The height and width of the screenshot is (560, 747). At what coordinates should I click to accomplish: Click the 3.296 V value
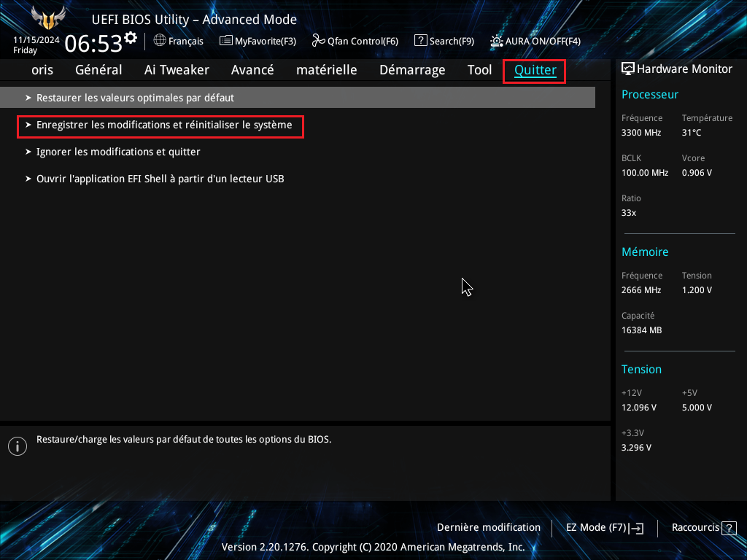click(636, 448)
